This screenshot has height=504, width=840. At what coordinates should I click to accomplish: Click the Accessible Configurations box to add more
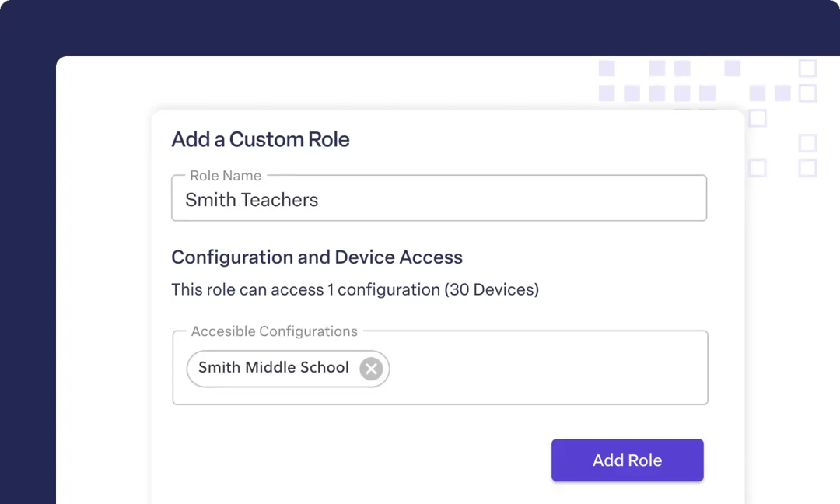(x=544, y=367)
